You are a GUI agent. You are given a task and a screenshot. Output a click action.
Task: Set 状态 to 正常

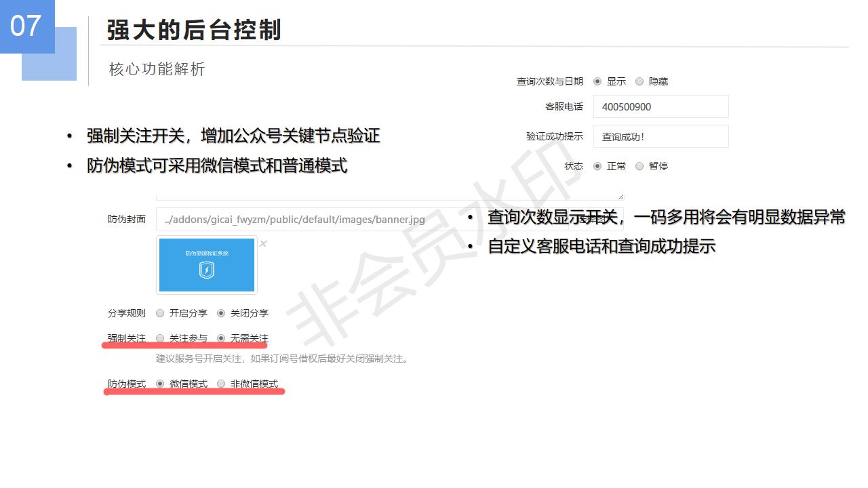(x=597, y=166)
